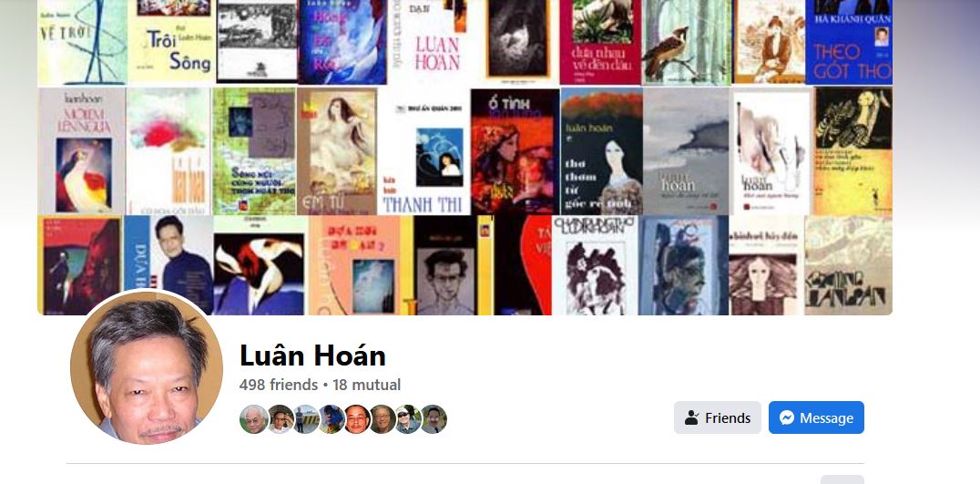Screen dimensions: 980x484
Task: Click the red 'dựa nhau về đến đâu' cover
Action: coord(600,42)
